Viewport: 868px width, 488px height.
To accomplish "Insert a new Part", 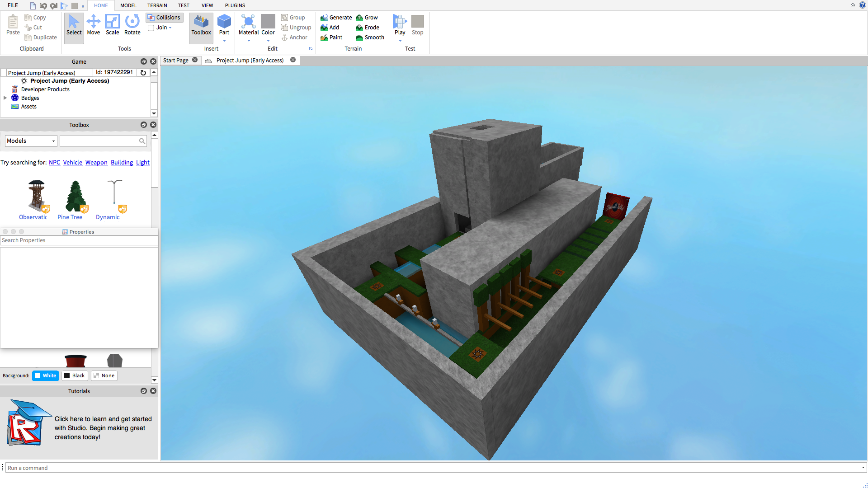I will pos(224,25).
